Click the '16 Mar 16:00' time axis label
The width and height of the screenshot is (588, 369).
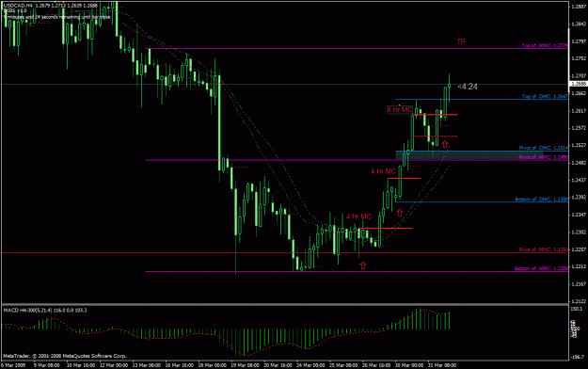click(x=180, y=365)
